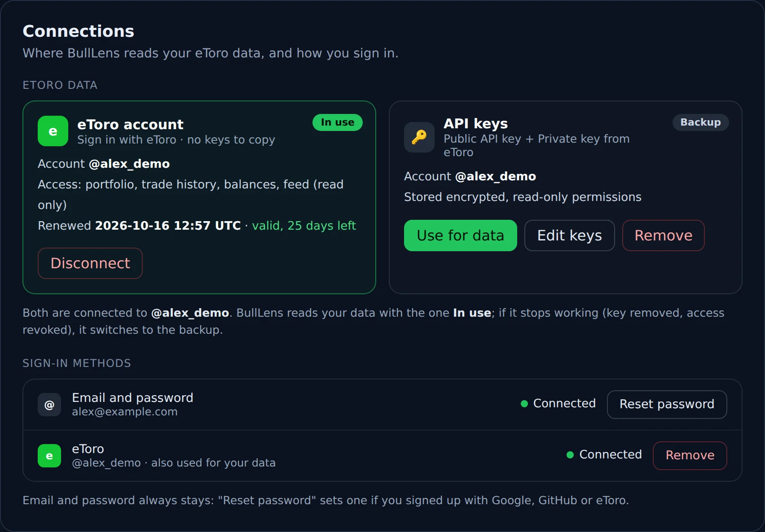Click "Sign in with eToro · no keys to copy"
This screenshot has height=532, width=765.
click(176, 140)
